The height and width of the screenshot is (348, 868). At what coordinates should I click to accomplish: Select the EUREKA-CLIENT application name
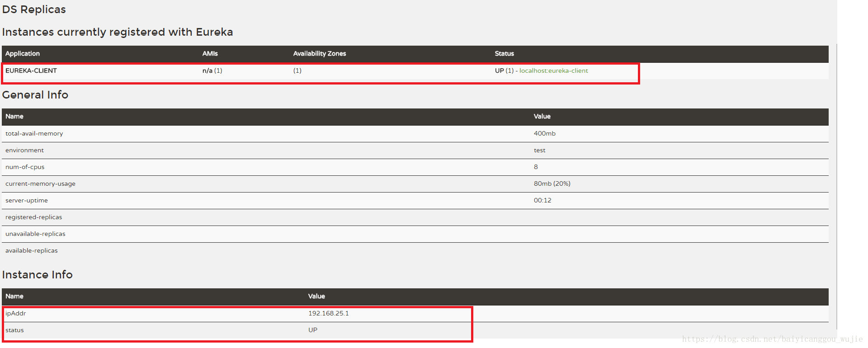pyautogui.click(x=31, y=71)
